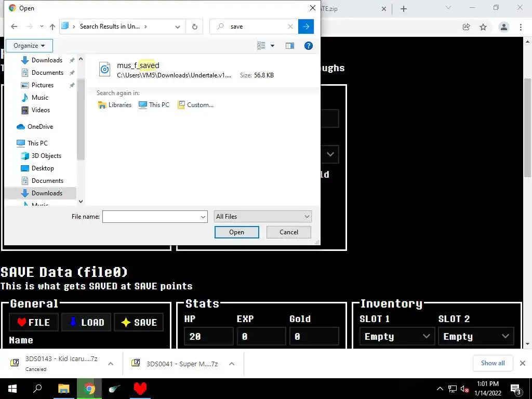Open the red heart app in taskbar

point(140,389)
